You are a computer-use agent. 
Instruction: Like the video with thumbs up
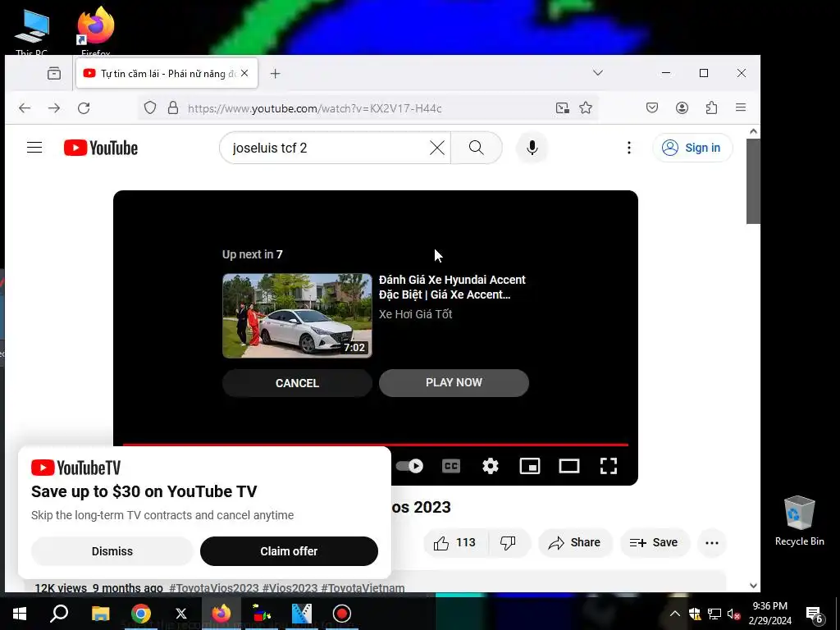454,543
